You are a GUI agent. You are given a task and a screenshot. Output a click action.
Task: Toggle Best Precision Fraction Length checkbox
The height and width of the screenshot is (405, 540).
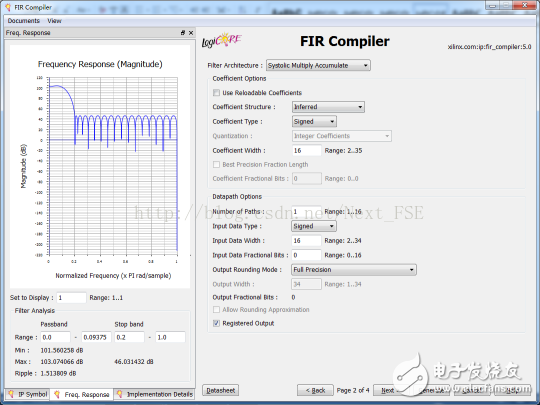[216, 165]
